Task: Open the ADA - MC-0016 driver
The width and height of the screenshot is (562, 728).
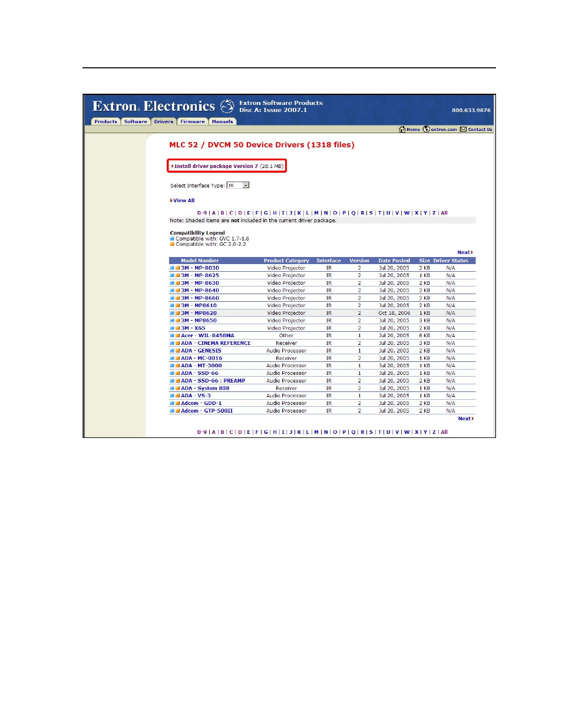Action: [x=201, y=358]
